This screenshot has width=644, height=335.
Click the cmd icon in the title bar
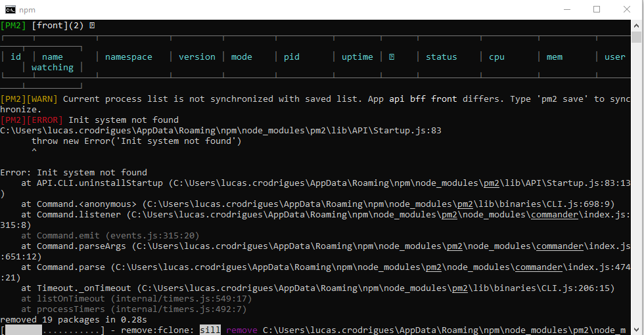(11, 9)
